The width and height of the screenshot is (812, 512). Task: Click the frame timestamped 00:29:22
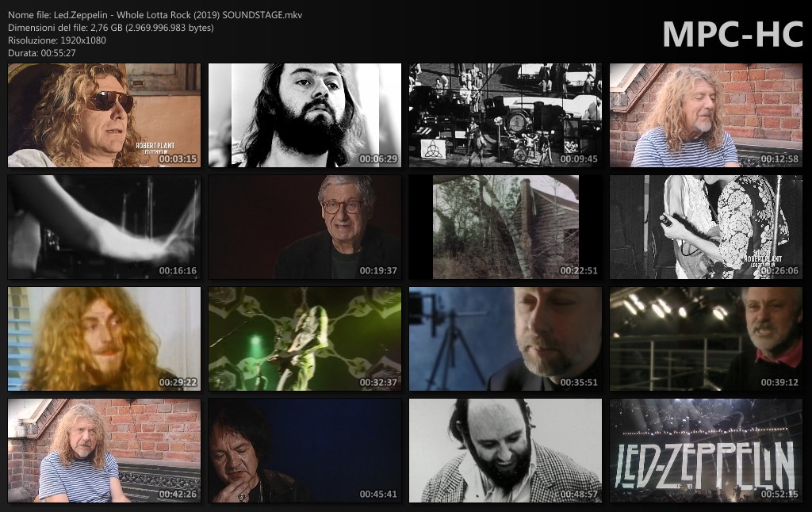point(104,338)
